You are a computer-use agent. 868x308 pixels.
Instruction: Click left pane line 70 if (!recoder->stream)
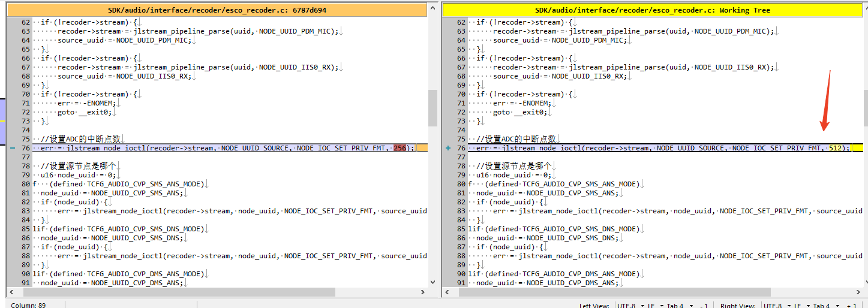(x=89, y=94)
